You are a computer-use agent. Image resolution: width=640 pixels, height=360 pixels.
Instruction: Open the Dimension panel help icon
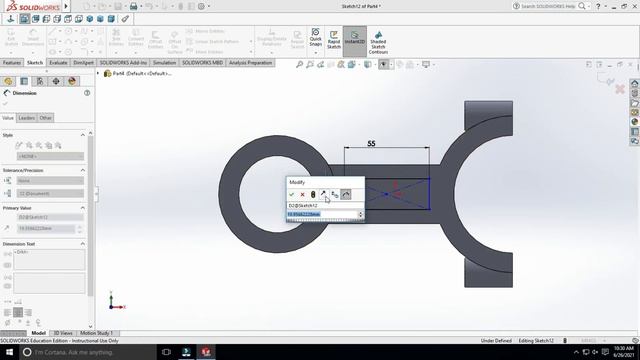coord(87,93)
